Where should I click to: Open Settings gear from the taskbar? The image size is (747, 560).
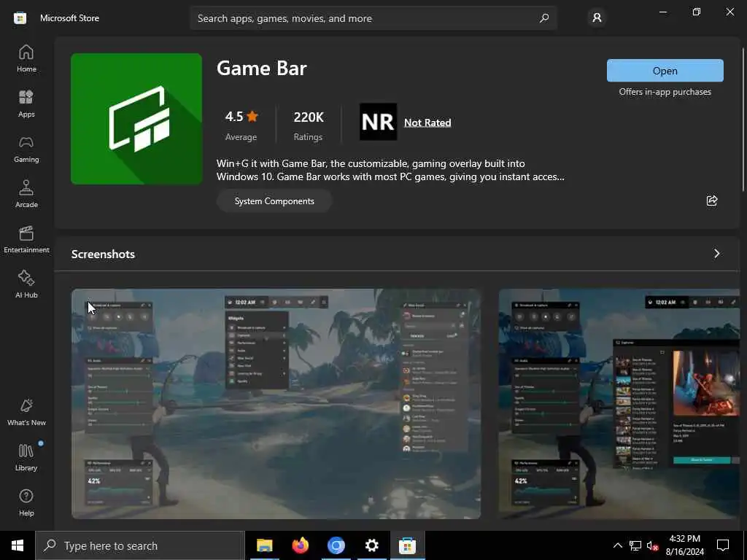tap(371, 545)
